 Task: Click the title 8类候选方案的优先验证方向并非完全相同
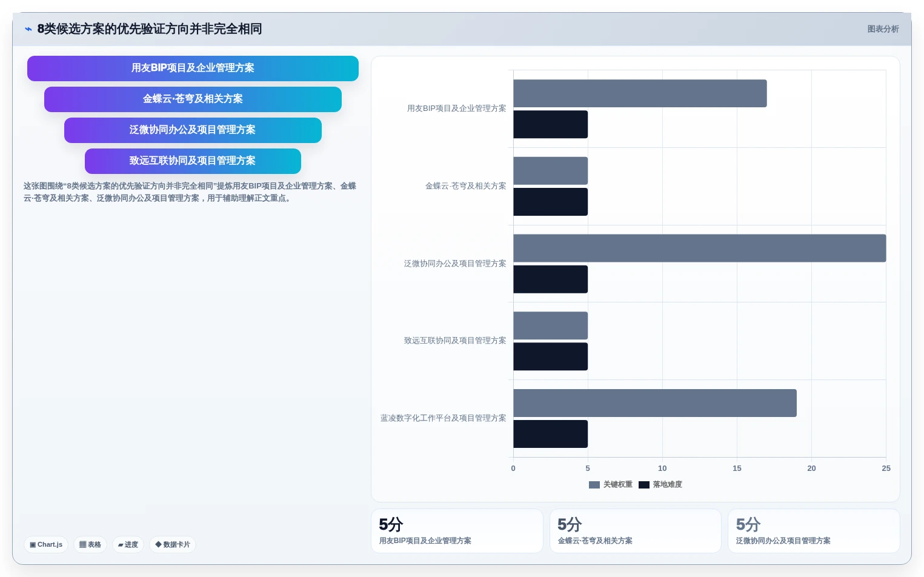pos(150,29)
